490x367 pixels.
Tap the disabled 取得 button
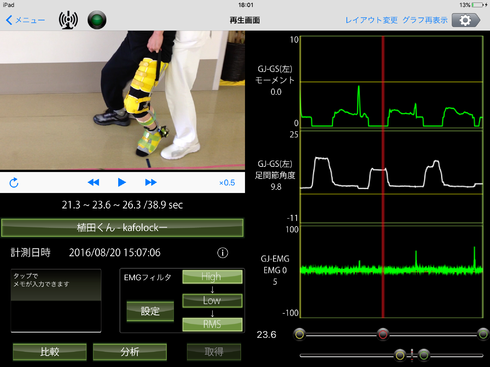click(214, 352)
